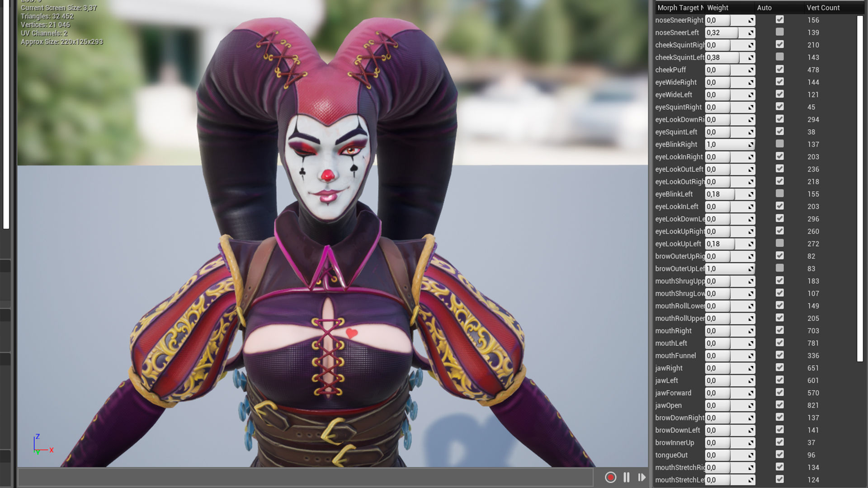This screenshot has height=488, width=868.
Task: Click the red record animation button
Action: [610, 478]
